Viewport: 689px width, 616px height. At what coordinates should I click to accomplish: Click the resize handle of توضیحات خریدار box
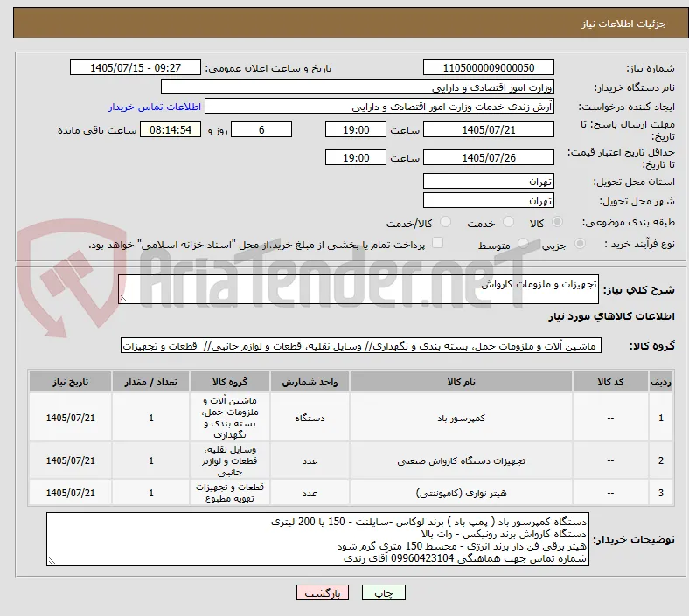(x=52, y=561)
